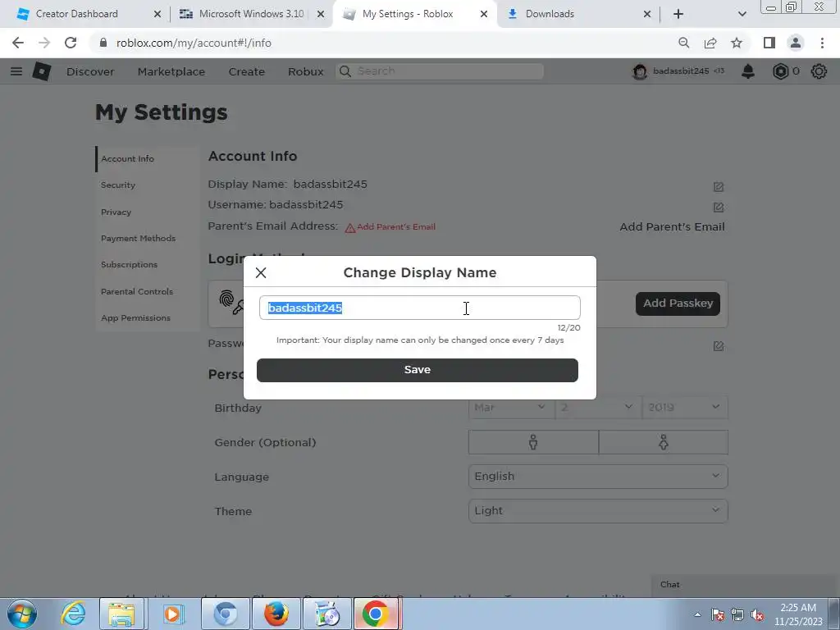This screenshot has width=840, height=630.
Task: Click the Robux balance icon
Action: (781, 71)
